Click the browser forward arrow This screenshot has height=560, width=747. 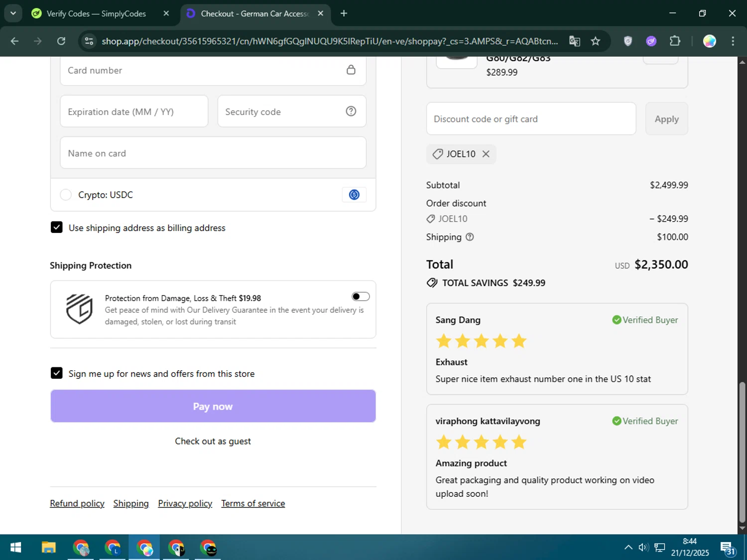coord(38,41)
